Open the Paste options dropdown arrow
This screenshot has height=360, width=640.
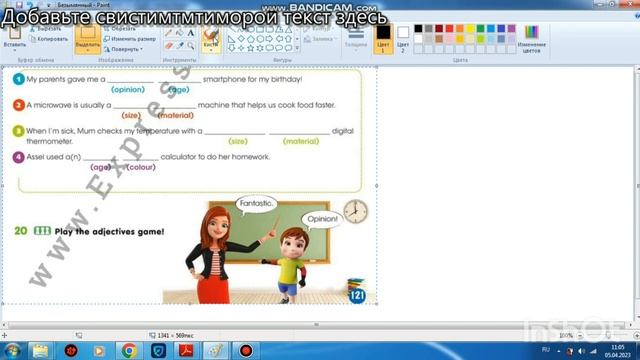pyautogui.click(x=15, y=50)
